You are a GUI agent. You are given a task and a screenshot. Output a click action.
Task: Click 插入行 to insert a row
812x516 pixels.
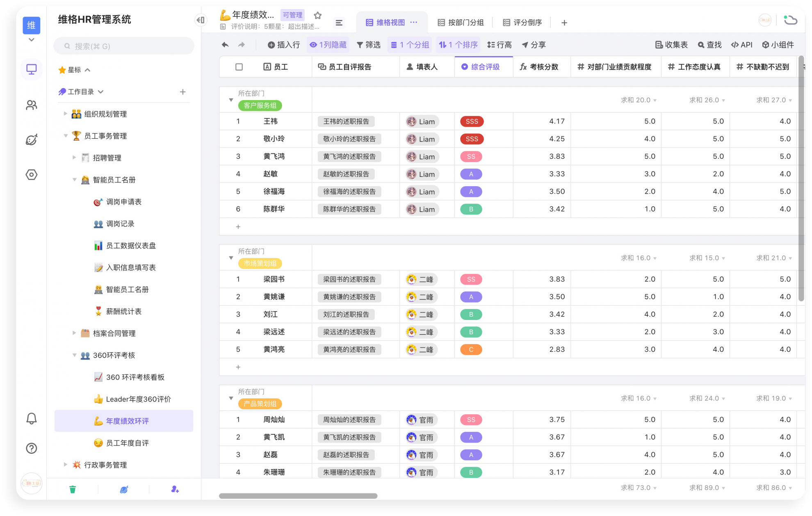coord(284,45)
